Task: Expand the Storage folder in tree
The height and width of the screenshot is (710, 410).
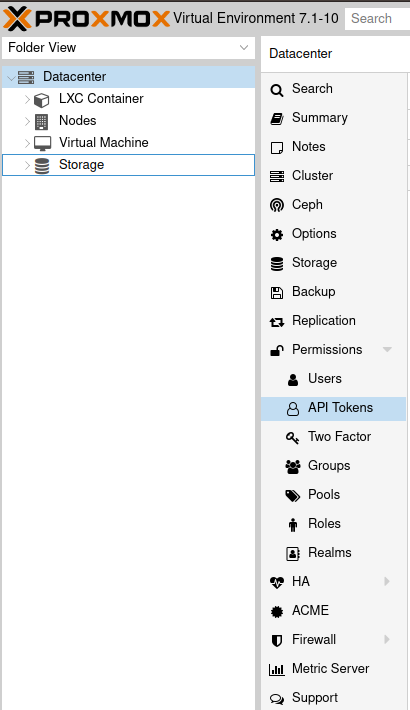Action: pyautogui.click(x=27, y=165)
